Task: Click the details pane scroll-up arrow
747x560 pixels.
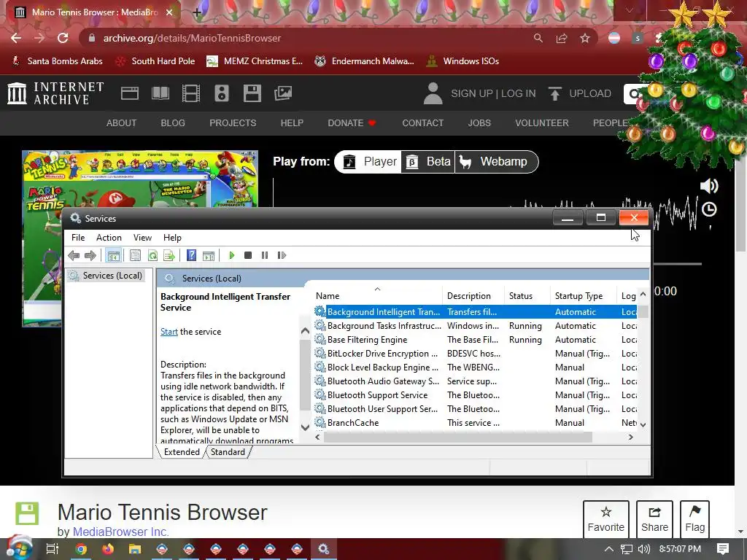Action: (x=306, y=331)
